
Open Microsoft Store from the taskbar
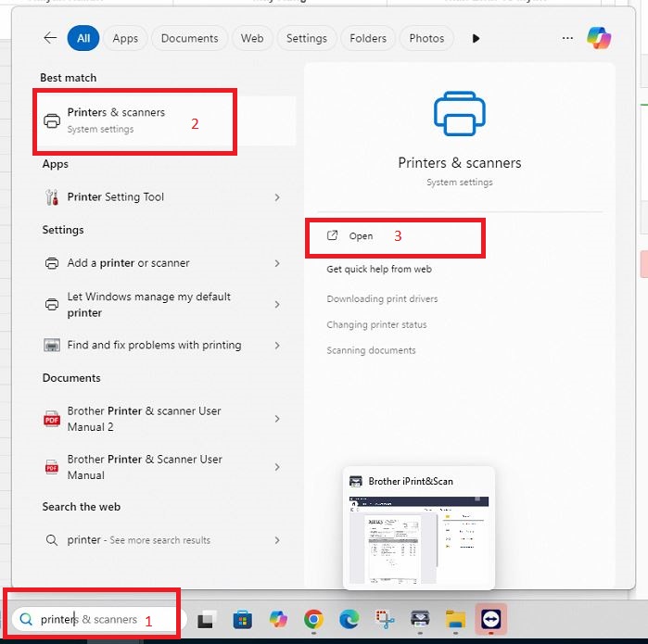242,620
